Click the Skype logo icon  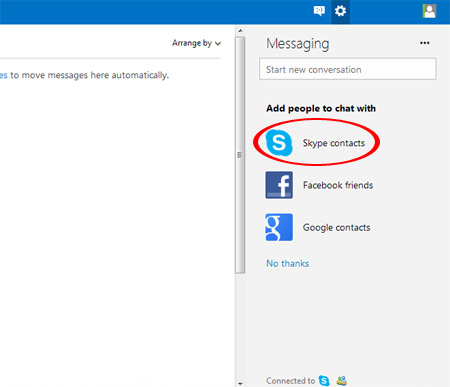pyautogui.click(x=279, y=143)
